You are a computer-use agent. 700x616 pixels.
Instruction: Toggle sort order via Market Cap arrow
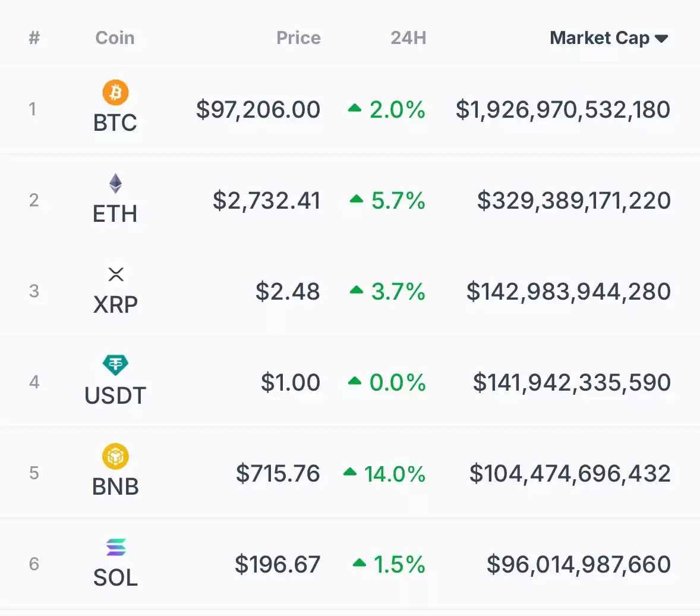(661, 39)
